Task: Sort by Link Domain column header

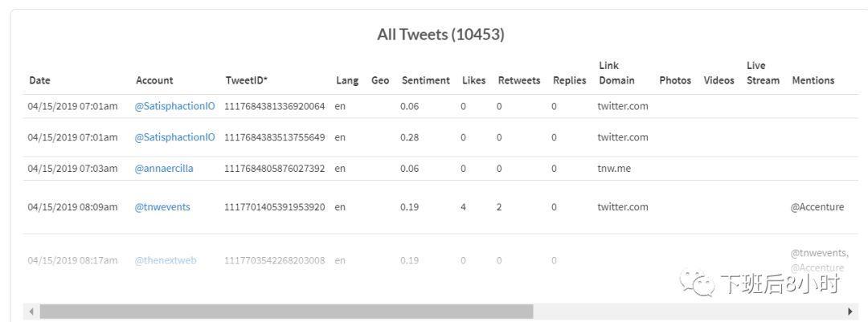Action: [616, 73]
